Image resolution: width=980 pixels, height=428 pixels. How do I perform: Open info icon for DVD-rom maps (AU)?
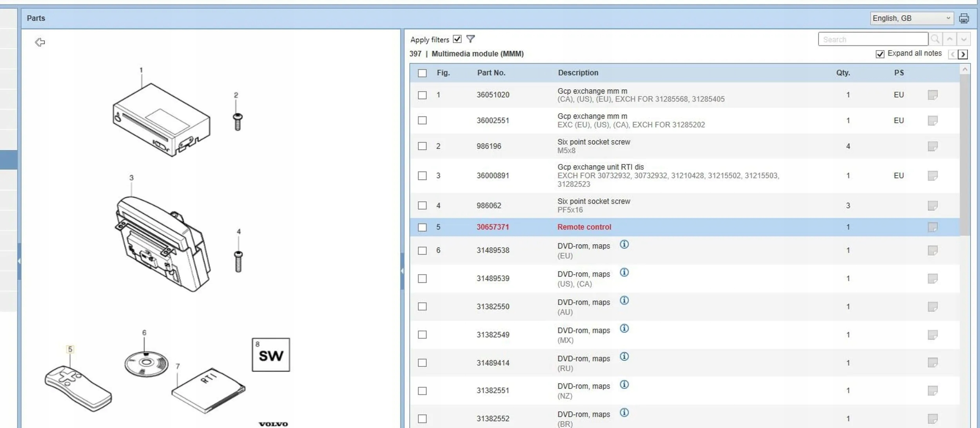[x=624, y=301]
